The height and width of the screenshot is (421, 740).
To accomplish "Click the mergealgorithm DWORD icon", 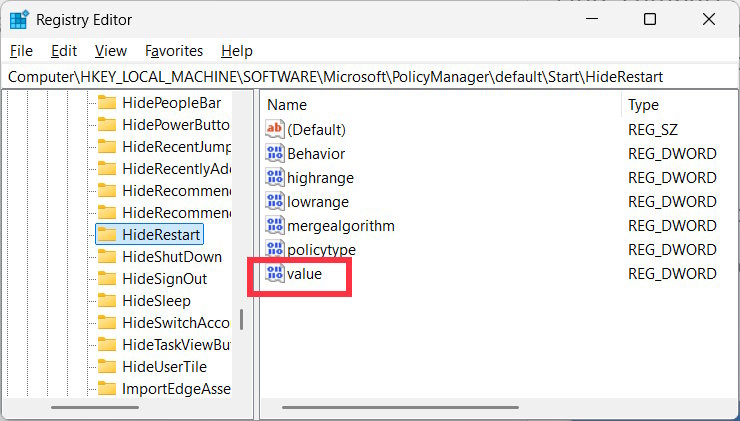I will pos(275,226).
